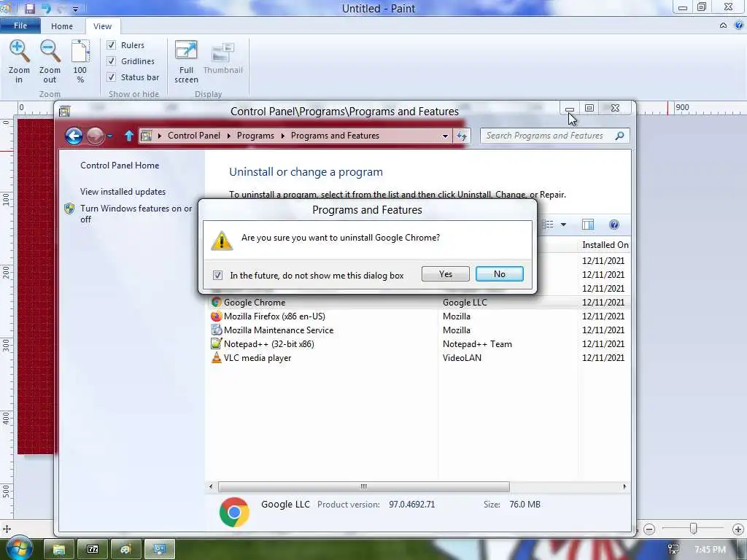This screenshot has height=560, width=747.
Task: Click the large Chrome logo in details pane
Action: 234,512
